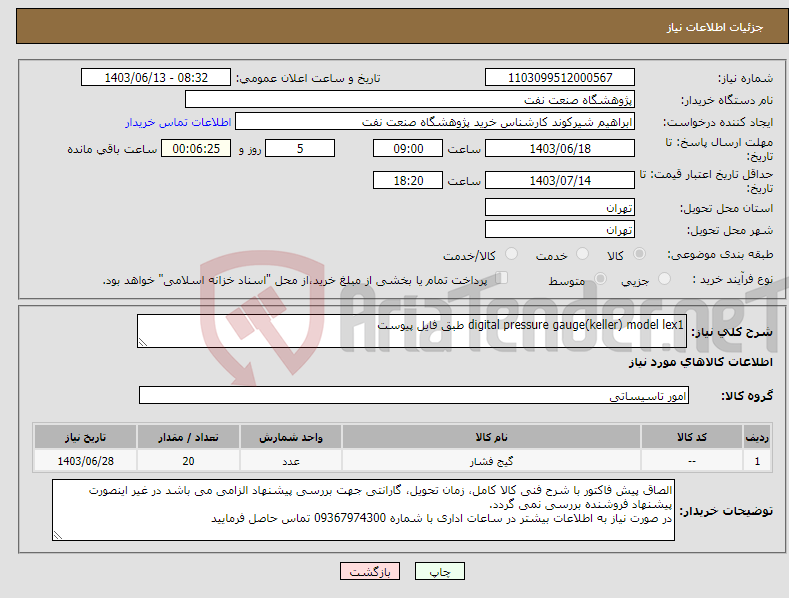Viewport: 789px width, 598px height.
Task: Click the resize handle of buyer notes box
Action: [58, 535]
